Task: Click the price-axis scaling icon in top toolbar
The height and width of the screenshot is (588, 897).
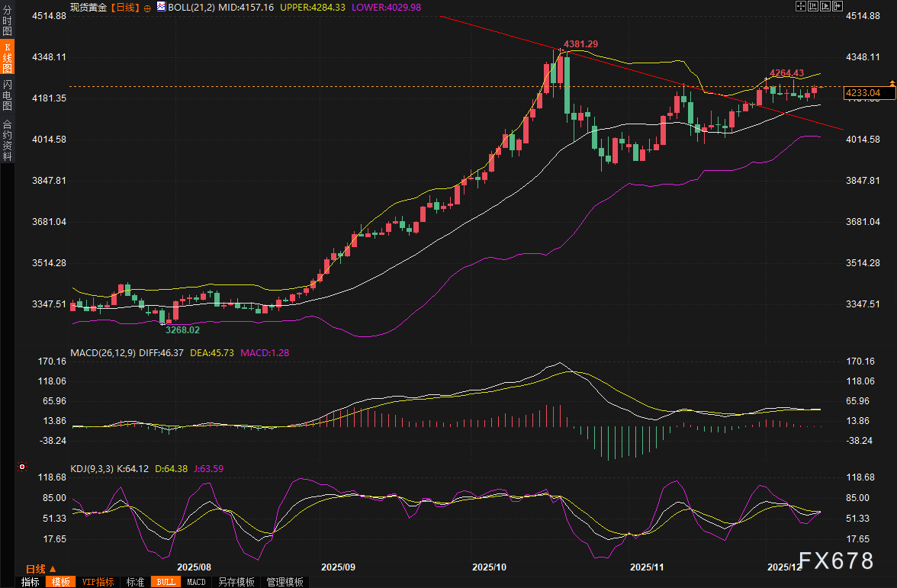Action: [812, 6]
